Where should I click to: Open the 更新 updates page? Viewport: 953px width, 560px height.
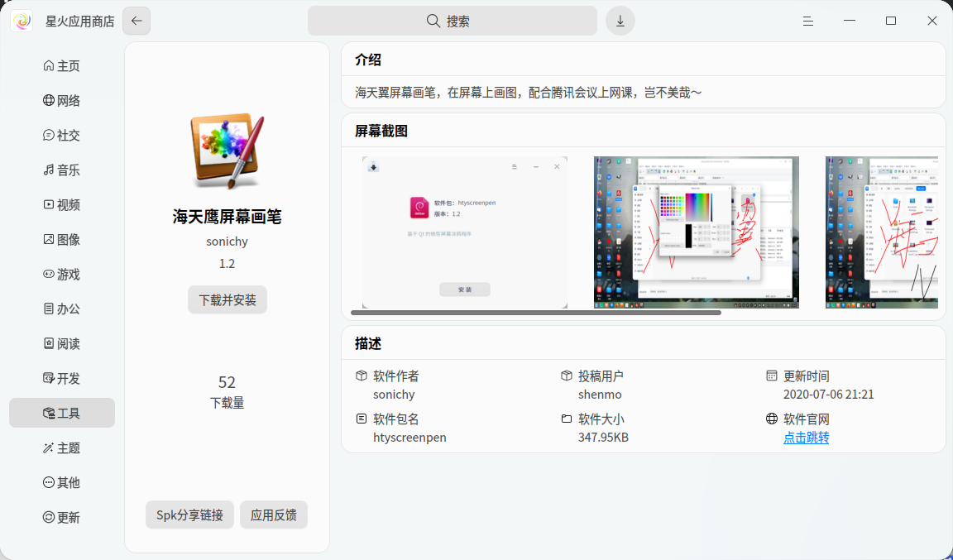pos(62,518)
